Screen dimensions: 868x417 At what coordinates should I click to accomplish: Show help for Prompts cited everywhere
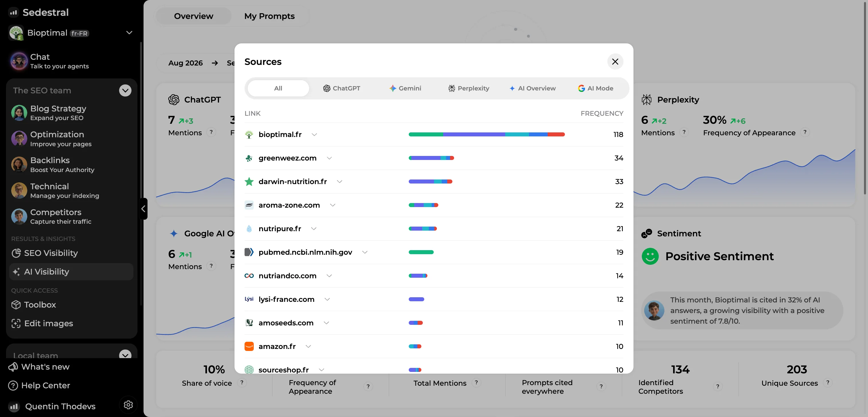point(601,386)
